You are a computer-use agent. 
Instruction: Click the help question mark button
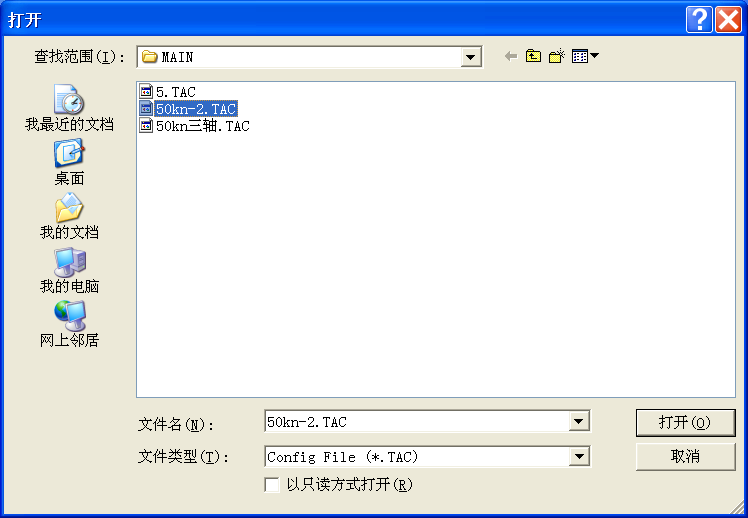tap(699, 20)
